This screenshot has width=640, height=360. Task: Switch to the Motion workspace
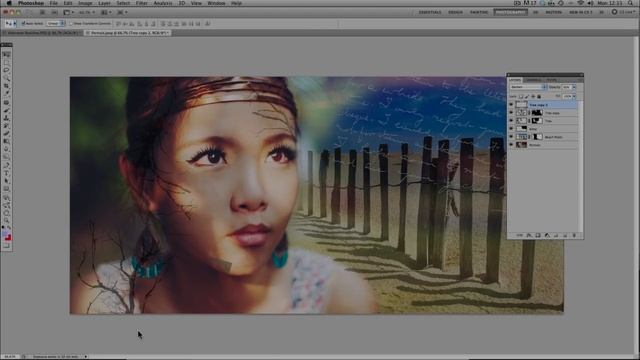click(x=554, y=12)
